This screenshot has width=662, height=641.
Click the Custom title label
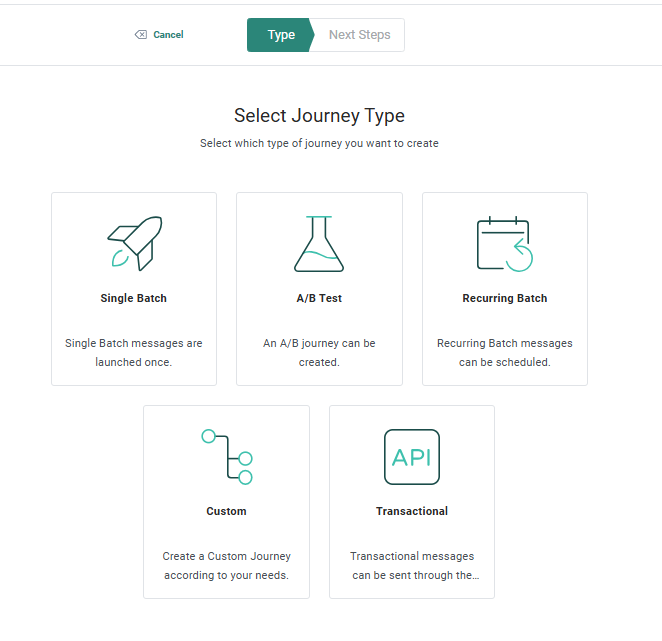click(226, 511)
